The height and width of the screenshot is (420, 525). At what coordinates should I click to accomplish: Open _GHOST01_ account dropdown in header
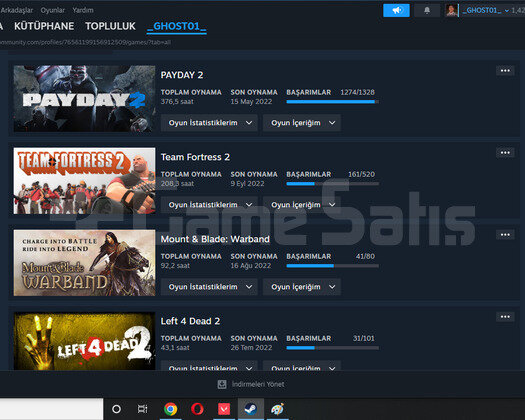(x=484, y=10)
